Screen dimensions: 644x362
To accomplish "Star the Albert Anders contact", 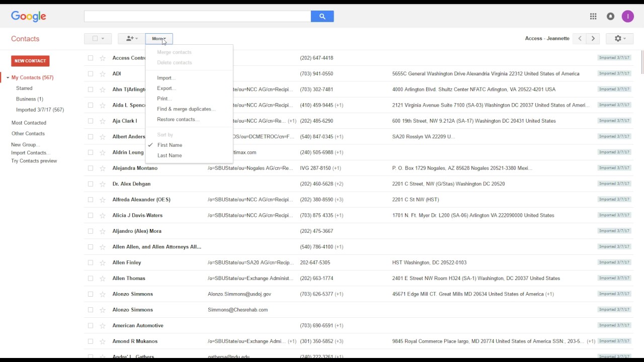I will [103, 137].
